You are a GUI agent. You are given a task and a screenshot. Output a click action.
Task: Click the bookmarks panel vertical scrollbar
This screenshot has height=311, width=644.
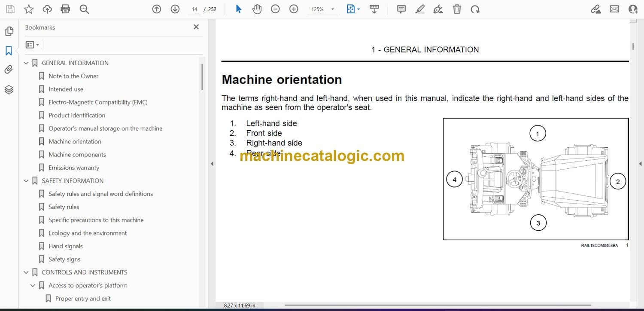coord(202,77)
